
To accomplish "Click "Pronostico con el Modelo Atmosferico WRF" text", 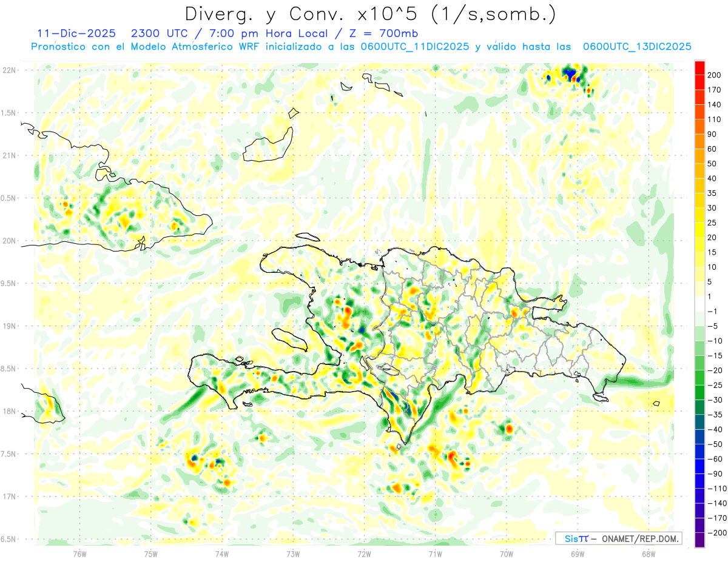I will click(146, 47).
